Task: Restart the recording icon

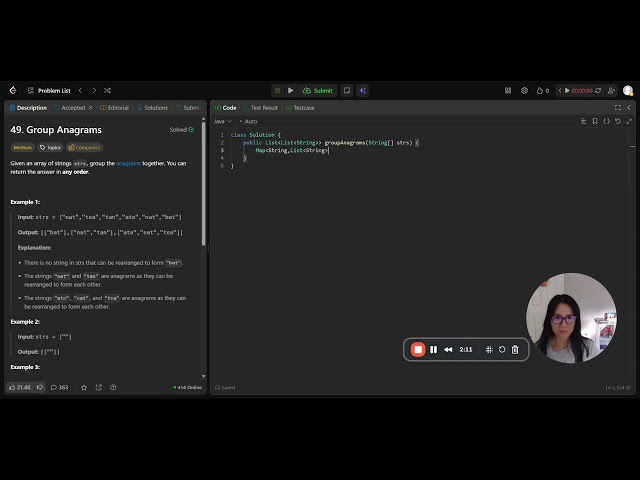Action: tap(502, 349)
